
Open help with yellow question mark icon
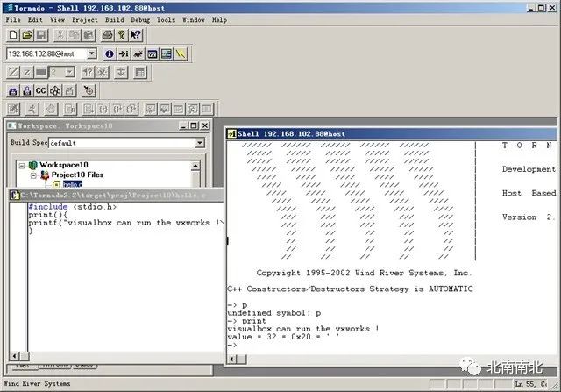[x=122, y=35]
